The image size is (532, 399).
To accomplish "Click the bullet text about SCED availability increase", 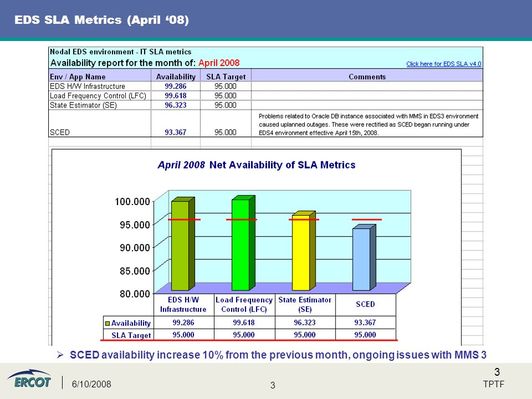I will click(x=278, y=355).
